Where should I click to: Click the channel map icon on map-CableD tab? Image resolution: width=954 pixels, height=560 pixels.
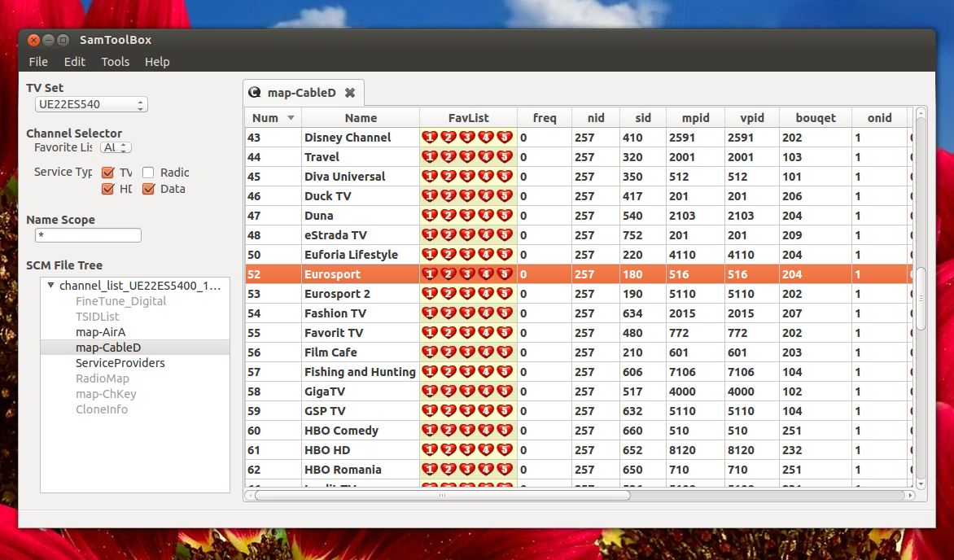tap(255, 92)
